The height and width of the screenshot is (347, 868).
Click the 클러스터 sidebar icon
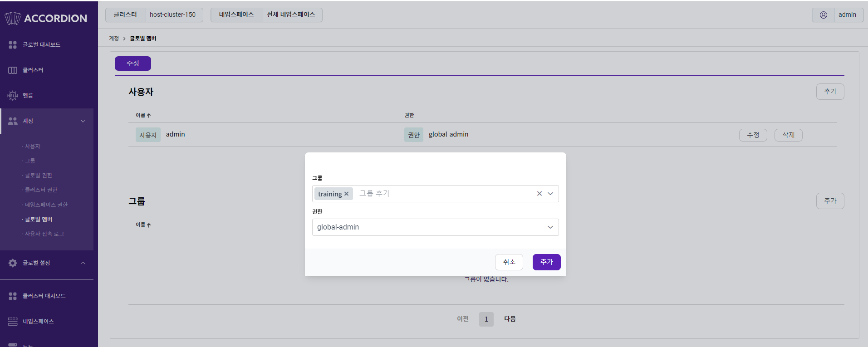click(x=13, y=70)
